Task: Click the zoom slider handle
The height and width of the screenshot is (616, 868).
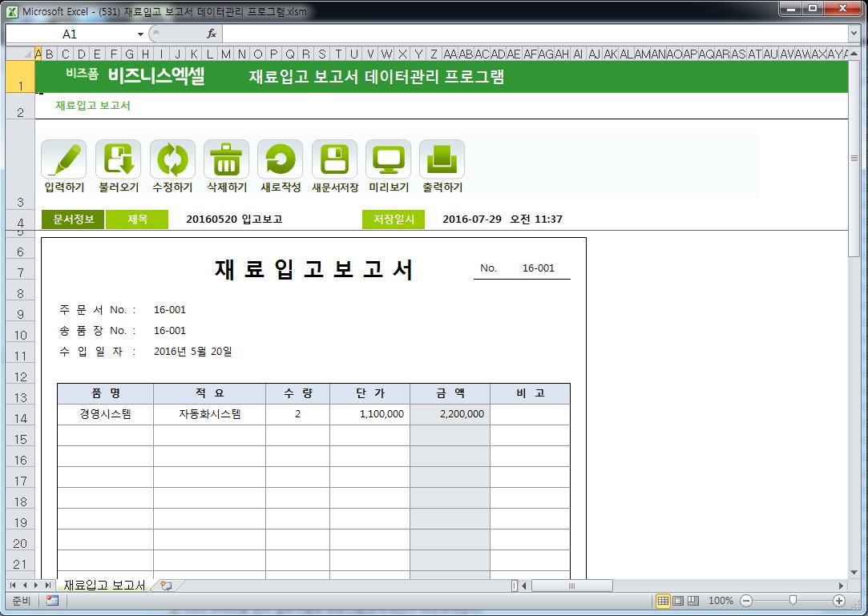Action: click(x=793, y=601)
